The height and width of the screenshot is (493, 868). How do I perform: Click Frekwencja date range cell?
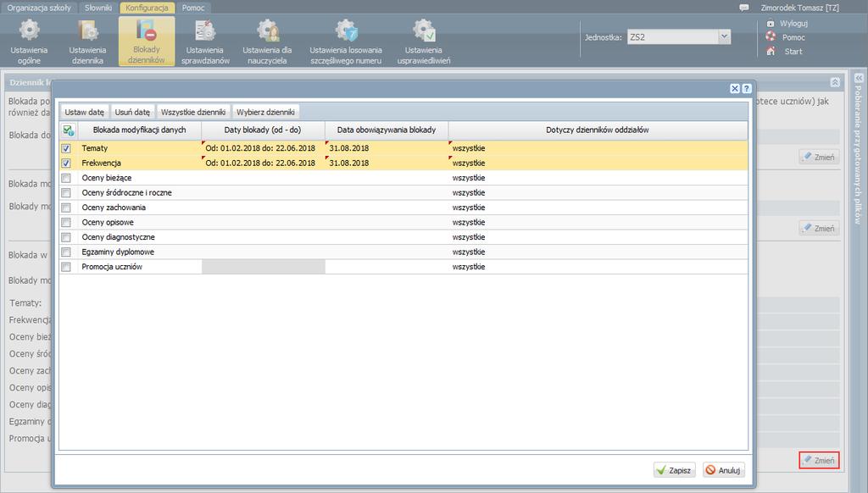(x=264, y=163)
